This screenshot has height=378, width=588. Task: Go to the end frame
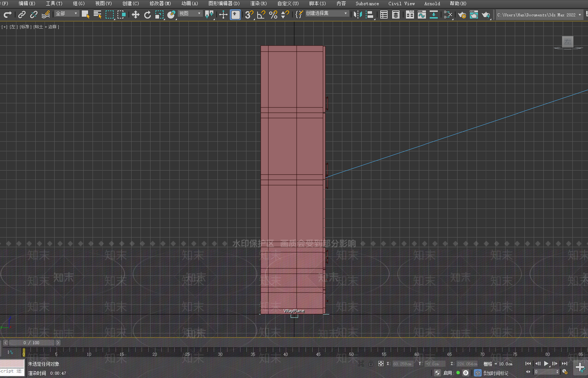click(x=564, y=364)
